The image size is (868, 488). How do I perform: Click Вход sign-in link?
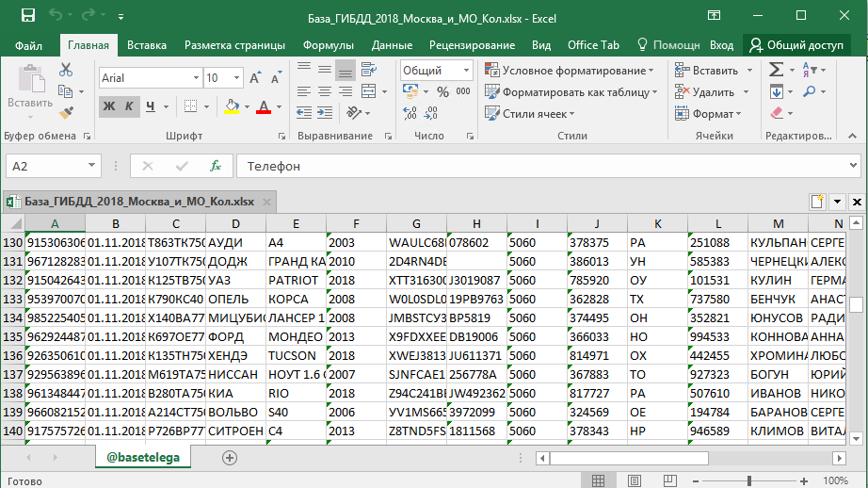click(x=722, y=45)
